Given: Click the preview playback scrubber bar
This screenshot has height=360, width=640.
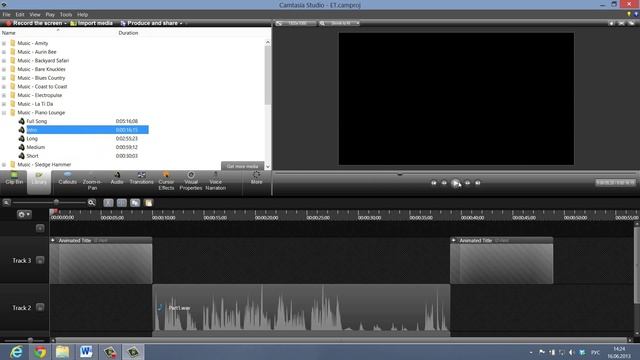Looking at the screenshot, I should pos(456,173).
